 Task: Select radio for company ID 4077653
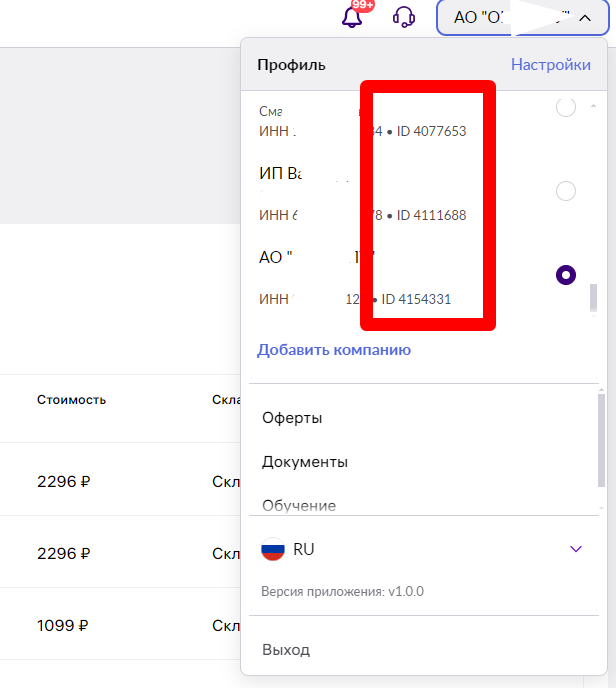566,107
